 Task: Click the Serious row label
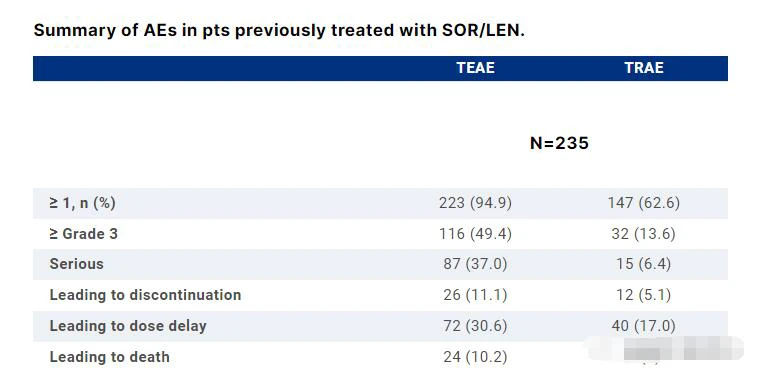tap(76, 264)
